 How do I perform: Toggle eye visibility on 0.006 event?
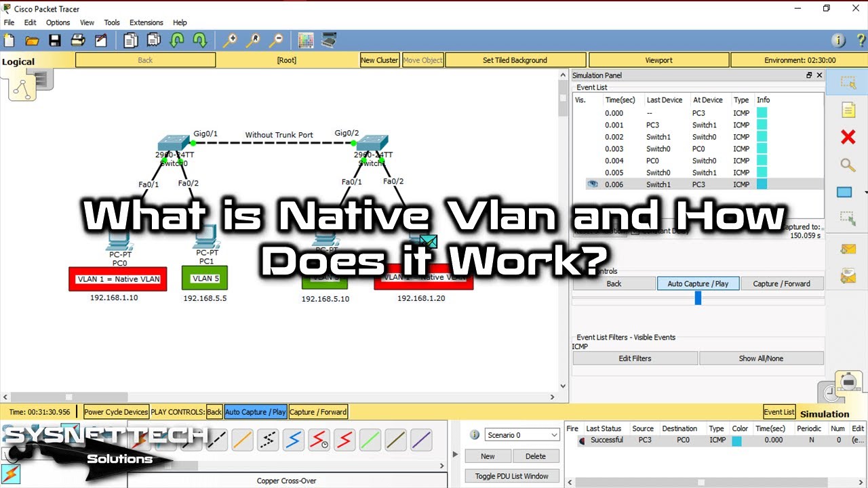593,184
